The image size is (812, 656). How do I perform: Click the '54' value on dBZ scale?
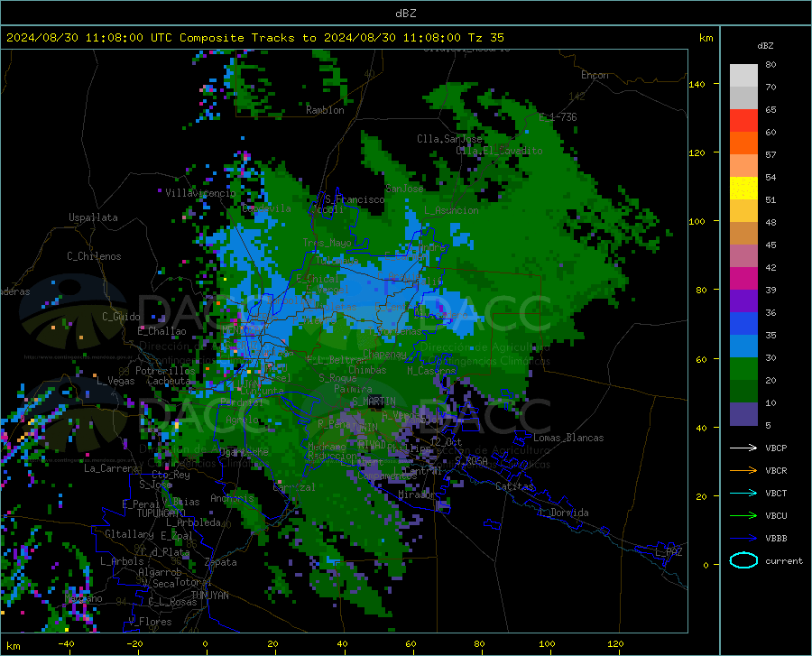770,178
